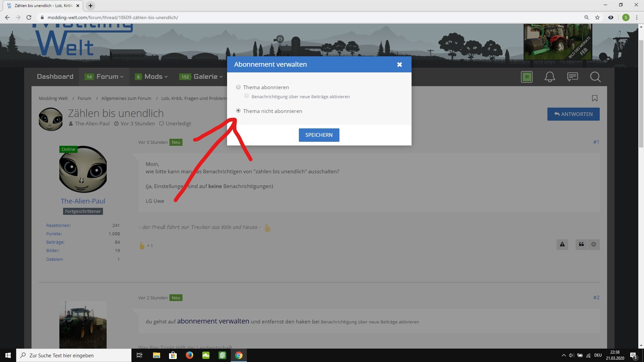Click the smiley reaction icon
This screenshot has height=362, width=644.
click(x=593, y=244)
